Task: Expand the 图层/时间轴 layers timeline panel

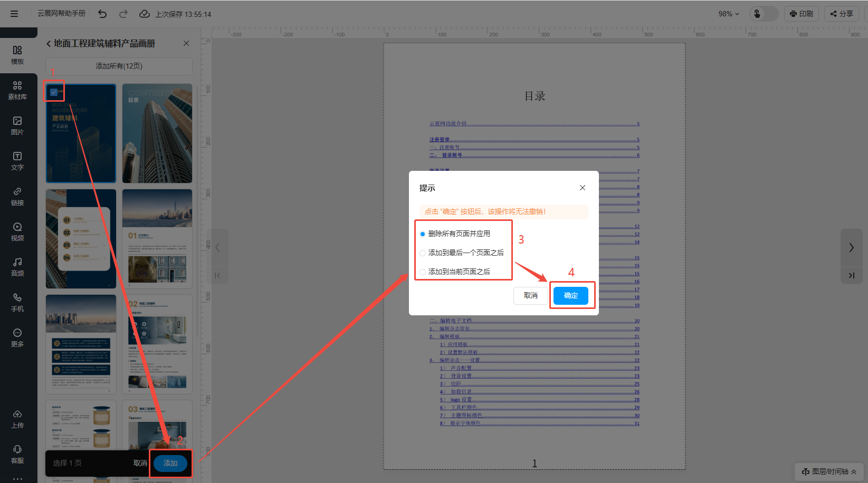Action: pyautogui.click(x=828, y=471)
